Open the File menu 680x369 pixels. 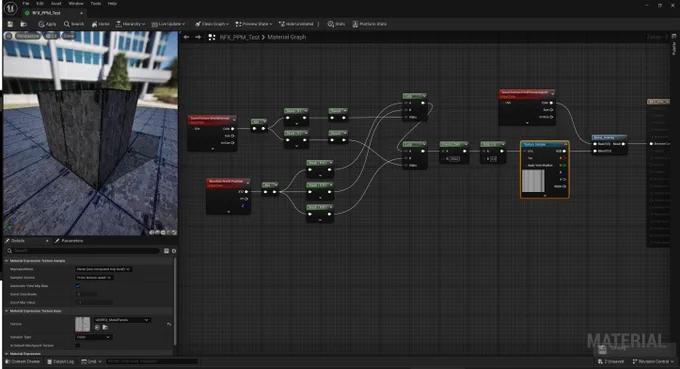26,3
